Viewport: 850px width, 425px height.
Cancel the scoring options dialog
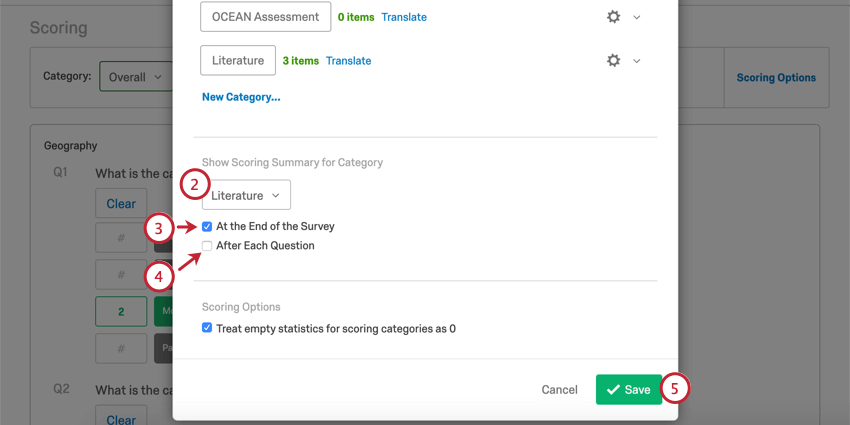[559, 390]
